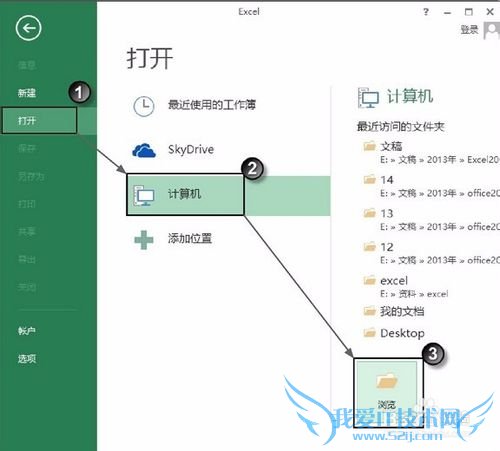This screenshot has height=451, width=500.
Task: Open the 帐户 page
Action: pos(27,331)
